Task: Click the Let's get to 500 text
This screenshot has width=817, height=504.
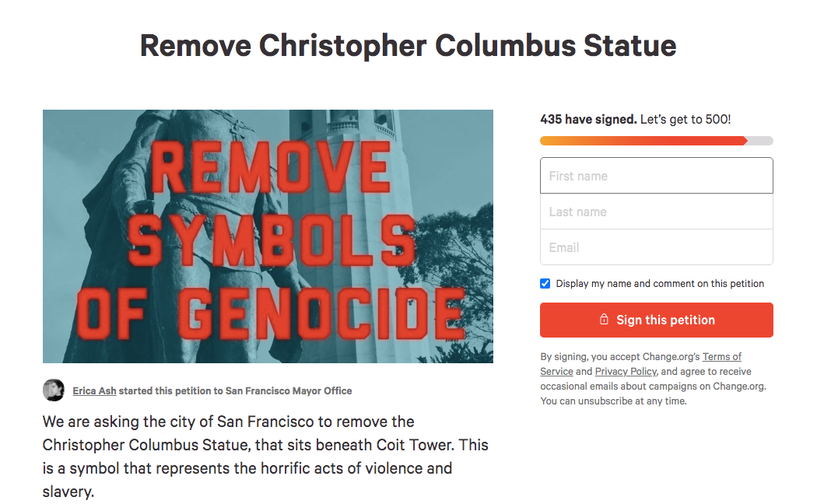Action: pyautogui.click(x=686, y=120)
